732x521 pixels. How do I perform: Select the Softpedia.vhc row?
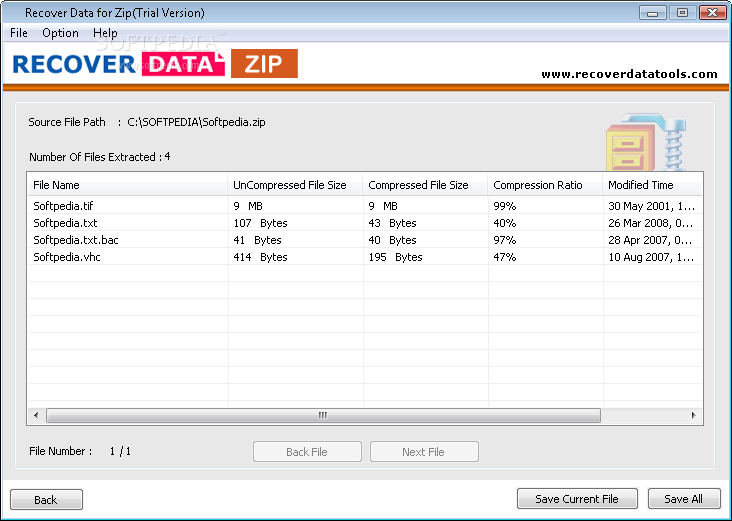pyautogui.click(x=365, y=257)
